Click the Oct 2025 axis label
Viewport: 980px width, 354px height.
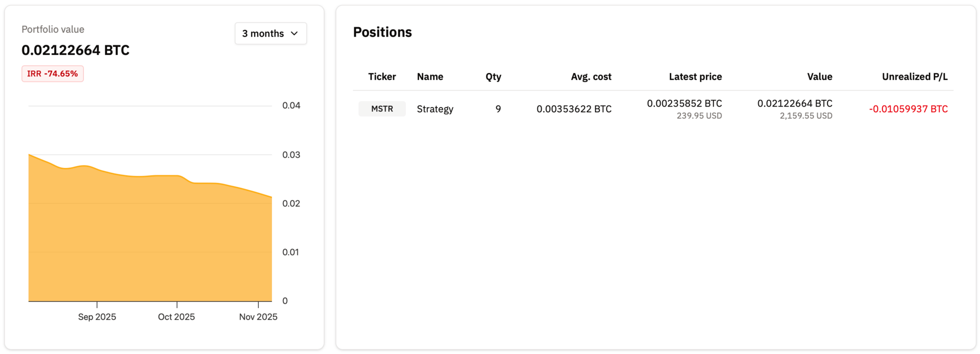[177, 317]
